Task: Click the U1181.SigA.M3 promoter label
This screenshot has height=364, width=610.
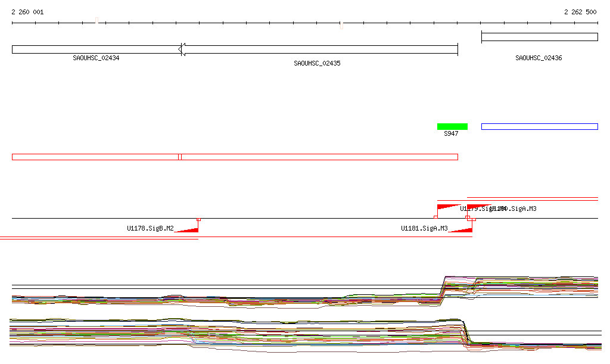Action: 424,228
